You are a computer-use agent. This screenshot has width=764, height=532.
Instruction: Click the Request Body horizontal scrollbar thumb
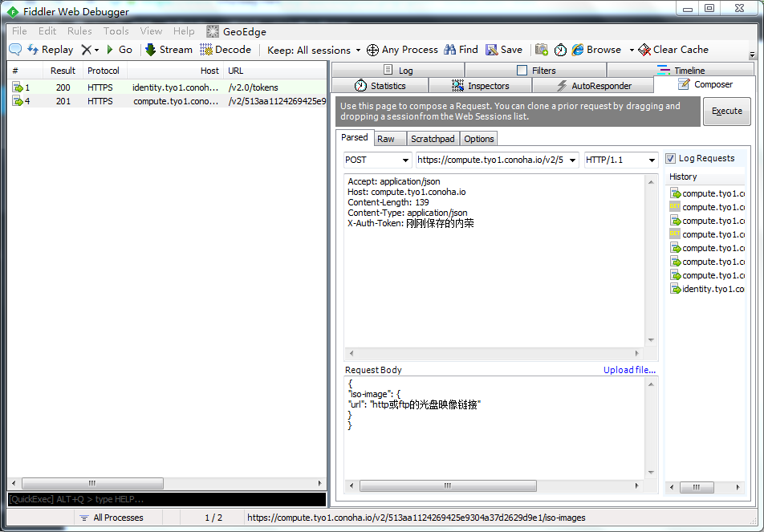click(448, 485)
